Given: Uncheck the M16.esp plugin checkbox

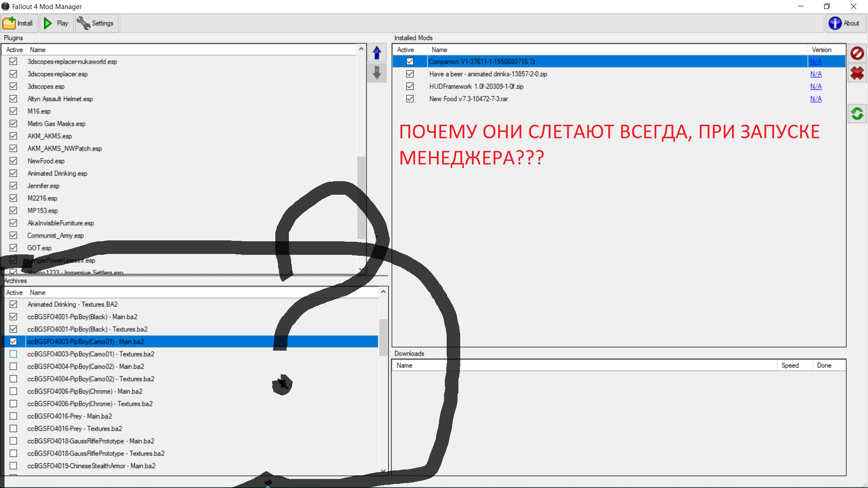Looking at the screenshot, I should click(14, 111).
